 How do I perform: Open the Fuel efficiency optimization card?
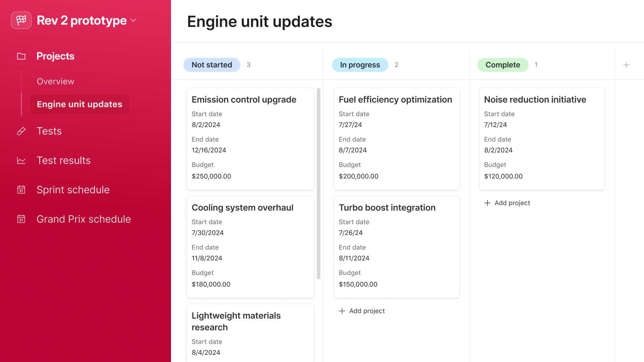(397, 139)
